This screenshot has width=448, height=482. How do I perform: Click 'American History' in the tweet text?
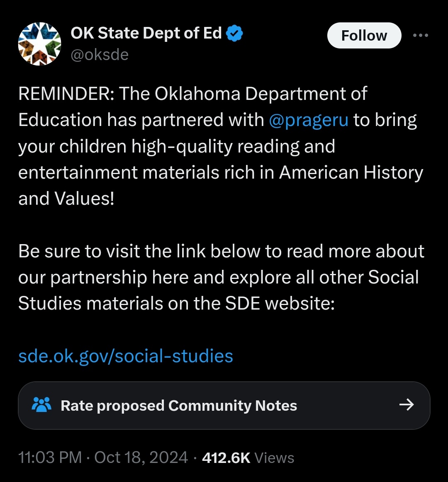[351, 172]
